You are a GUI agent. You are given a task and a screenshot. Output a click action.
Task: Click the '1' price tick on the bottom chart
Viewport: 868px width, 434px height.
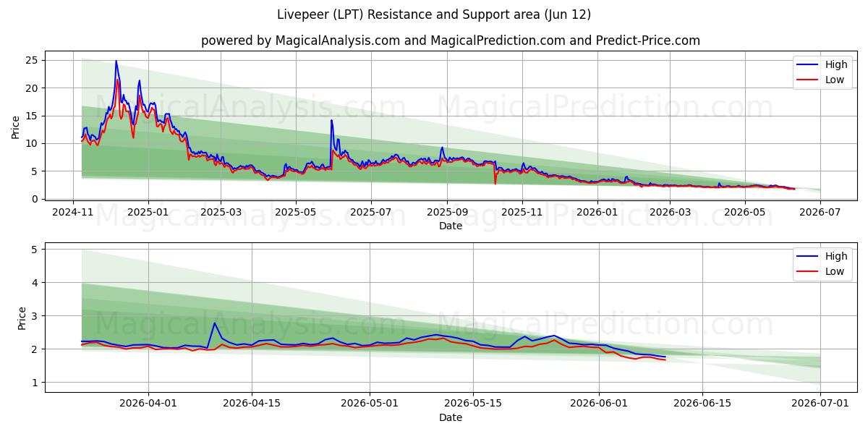pyautogui.click(x=35, y=383)
